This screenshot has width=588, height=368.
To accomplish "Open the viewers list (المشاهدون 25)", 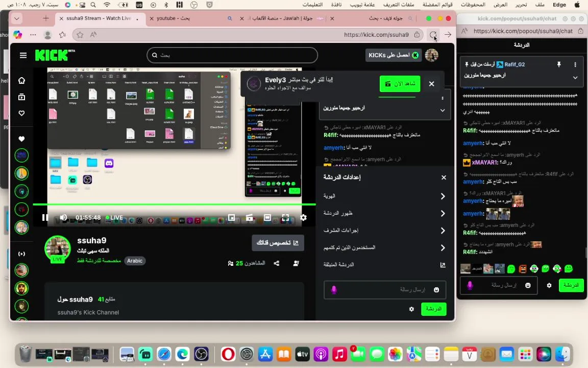I will (247, 263).
